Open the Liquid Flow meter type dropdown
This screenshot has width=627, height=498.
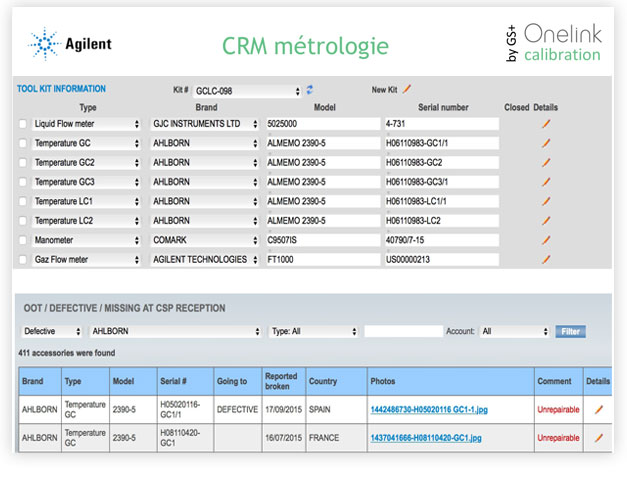point(86,124)
